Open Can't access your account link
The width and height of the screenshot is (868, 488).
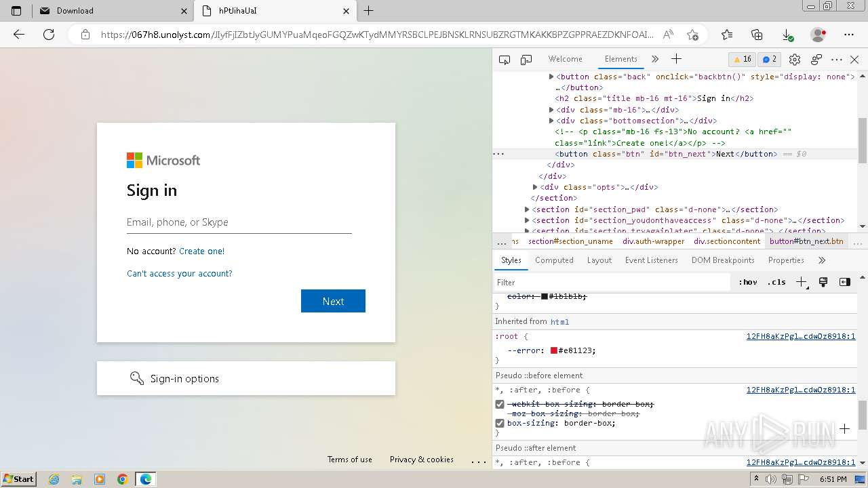point(179,274)
